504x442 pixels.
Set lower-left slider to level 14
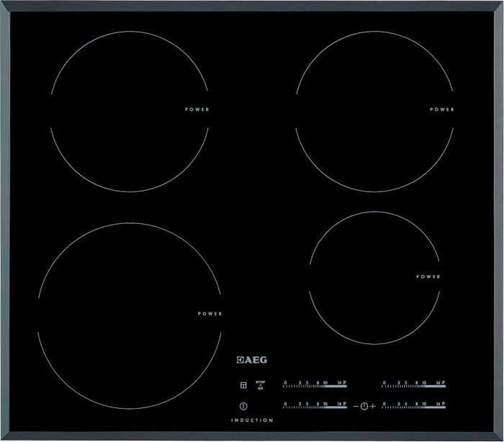339,404
